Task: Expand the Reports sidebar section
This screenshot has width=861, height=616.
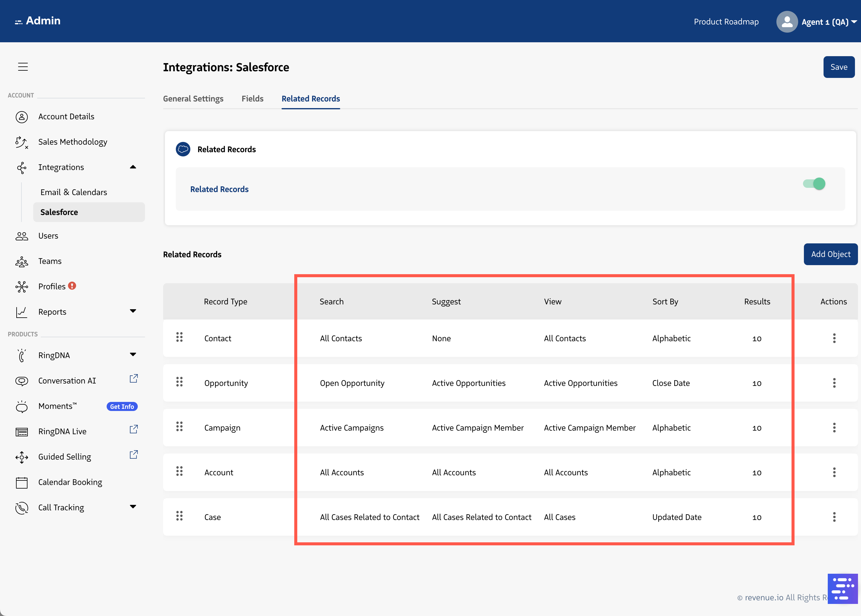Action: (x=133, y=311)
